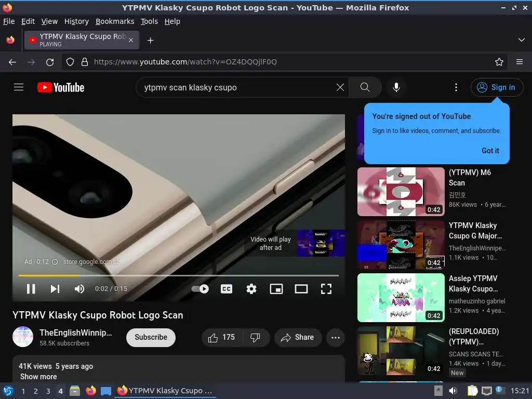Go back to previous page

tap(12, 62)
